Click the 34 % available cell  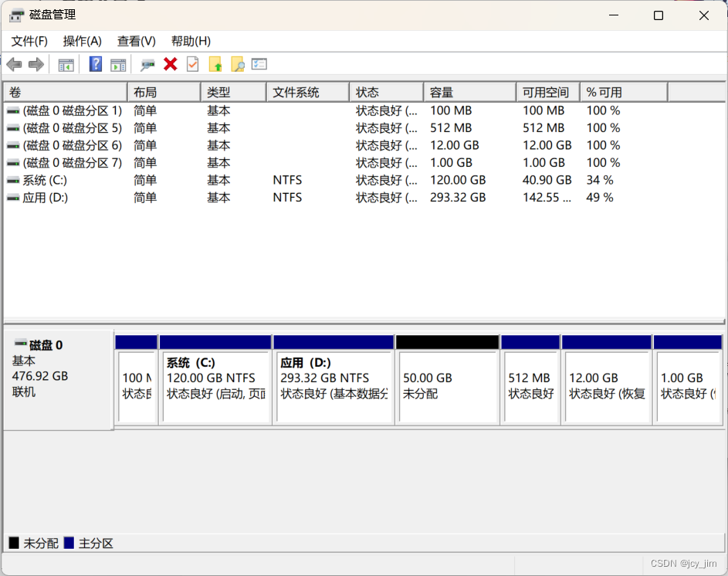tap(600, 180)
